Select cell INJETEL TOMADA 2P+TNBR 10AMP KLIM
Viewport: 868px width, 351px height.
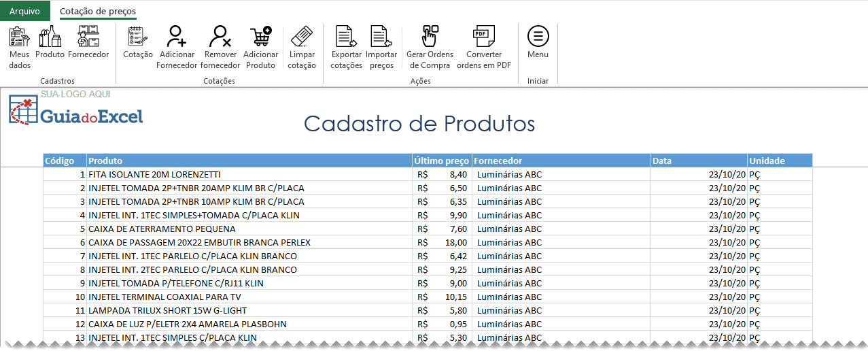point(249,201)
